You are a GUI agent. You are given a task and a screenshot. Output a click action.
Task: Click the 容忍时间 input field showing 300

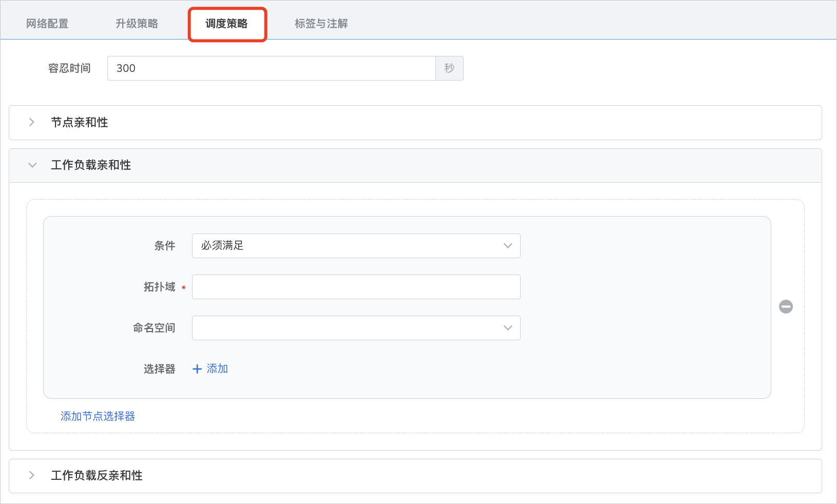click(x=272, y=68)
